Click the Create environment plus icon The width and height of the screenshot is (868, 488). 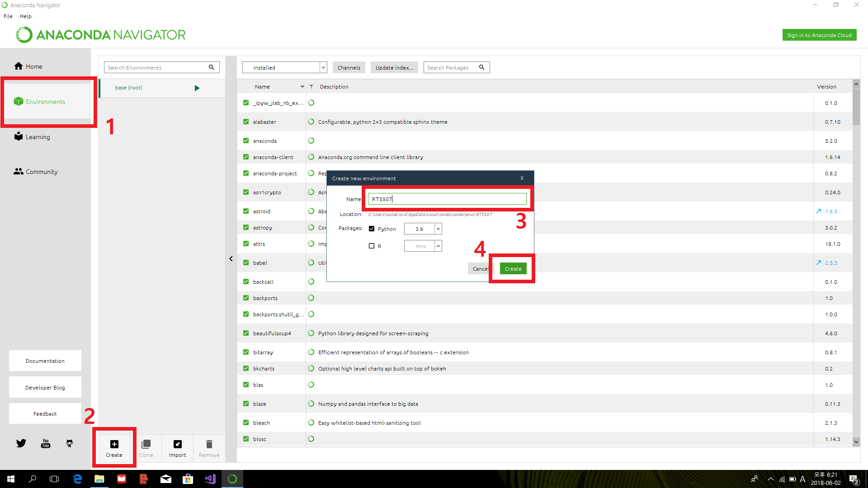pyautogui.click(x=114, y=444)
